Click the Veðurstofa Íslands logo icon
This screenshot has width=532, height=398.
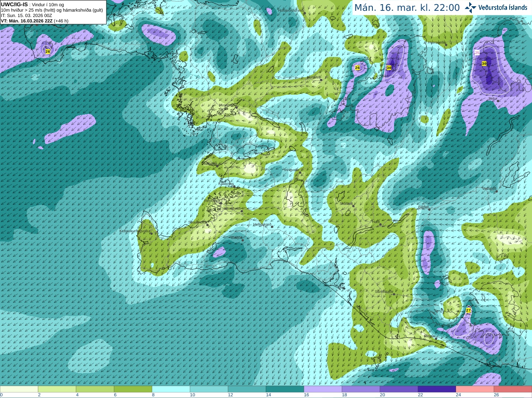(x=470, y=7)
